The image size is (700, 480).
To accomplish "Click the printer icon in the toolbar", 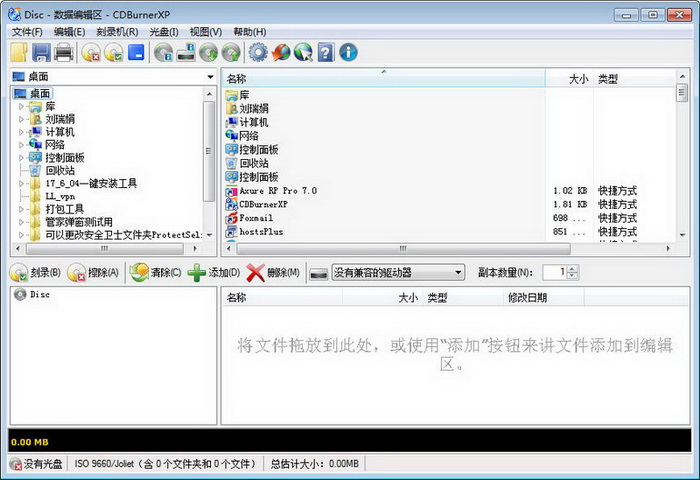I will click(x=64, y=52).
